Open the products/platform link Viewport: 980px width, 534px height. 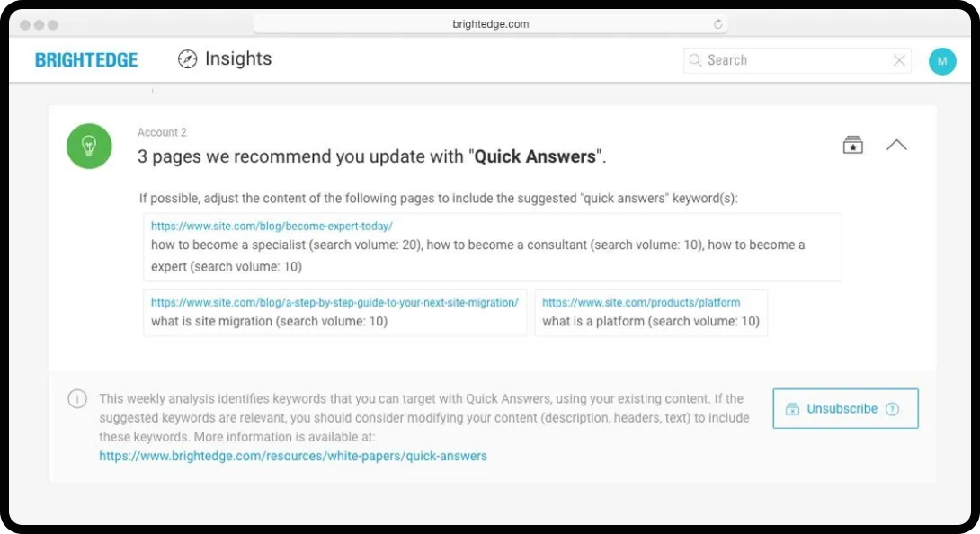coord(641,303)
